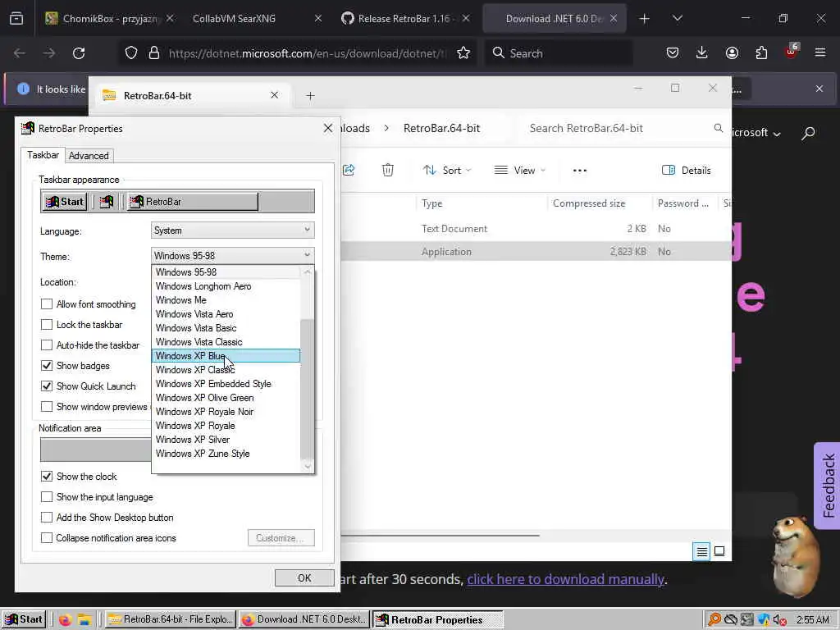Open File Explorer from the Quick Launch area
The image size is (840, 630).
[84, 620]
